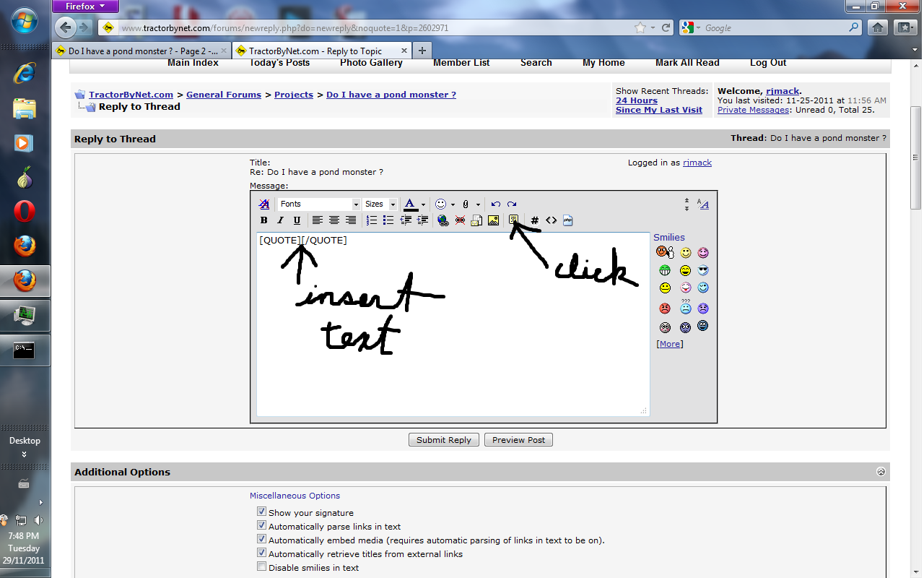Toggle italic text formatting

(x=280, y=220)
